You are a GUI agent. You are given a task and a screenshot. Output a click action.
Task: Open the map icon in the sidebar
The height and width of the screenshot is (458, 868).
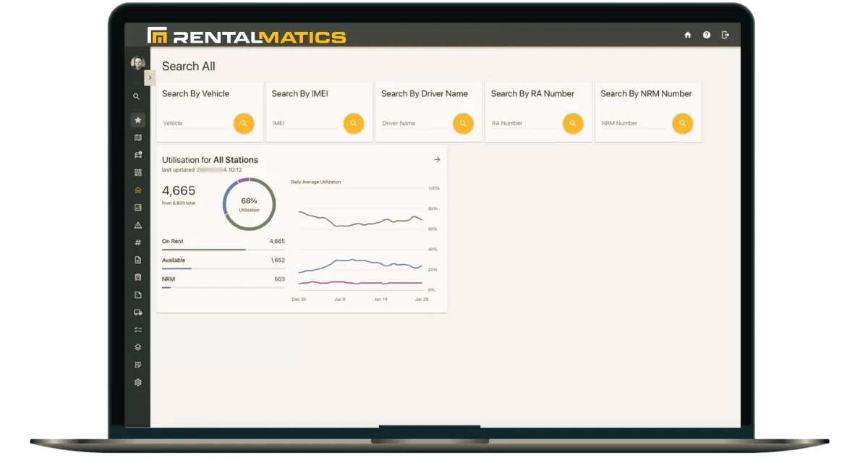[137, 137]
